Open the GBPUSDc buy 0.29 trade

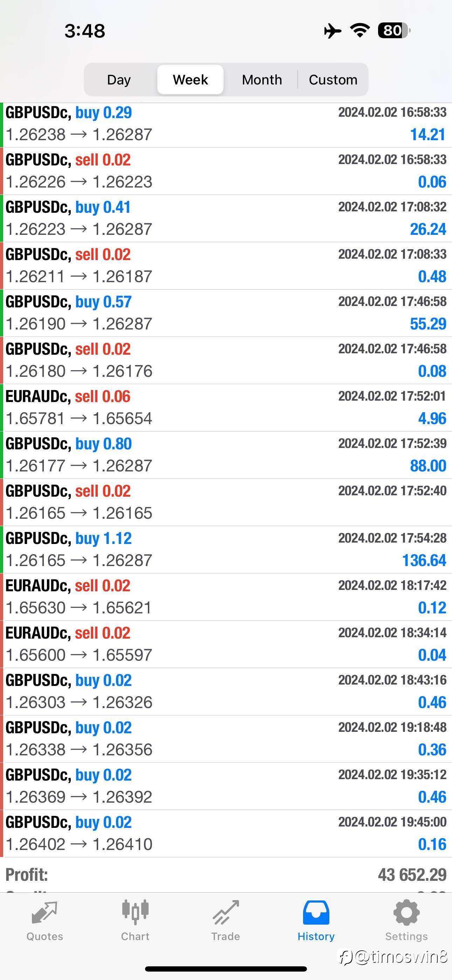pos(226,124)
